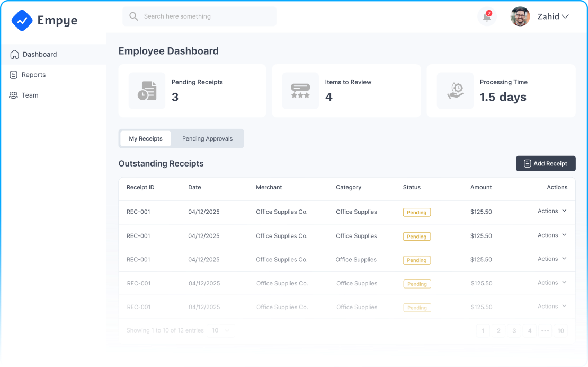Click the Employee Dashboard heading
Screen dimensions: 588x367
coord(168,51)
